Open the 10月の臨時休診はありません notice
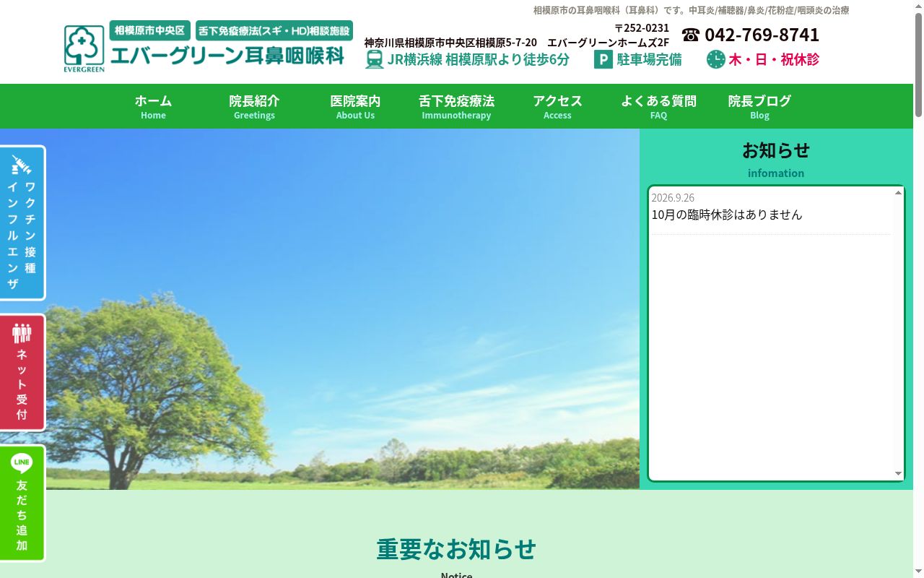This screenshot has width=924, height=578. point(727,215)
